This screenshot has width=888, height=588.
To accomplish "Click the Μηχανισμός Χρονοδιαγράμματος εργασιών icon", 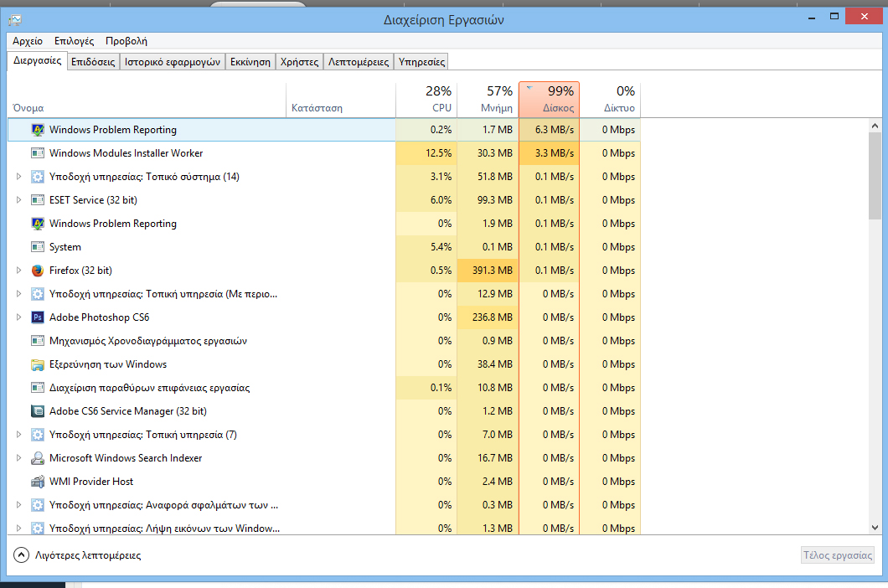I will (38, 341).
